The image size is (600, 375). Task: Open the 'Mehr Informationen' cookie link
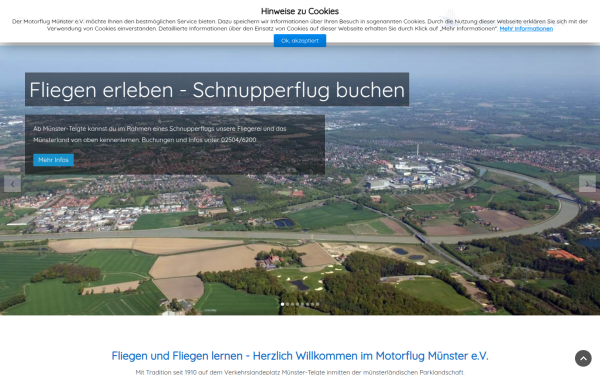pos(526,29)
